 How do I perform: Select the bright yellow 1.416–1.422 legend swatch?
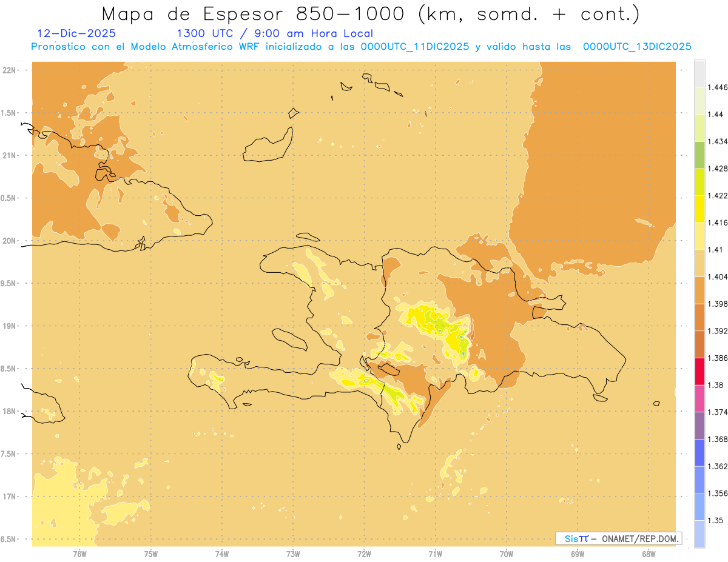[x=699, y=209]
